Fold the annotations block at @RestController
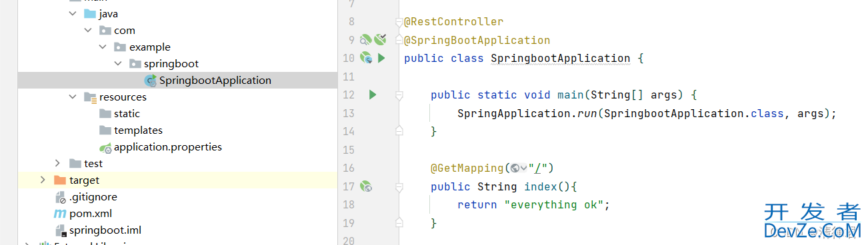Viewport: 868px width, 245px height. click(x=399, y=22)
